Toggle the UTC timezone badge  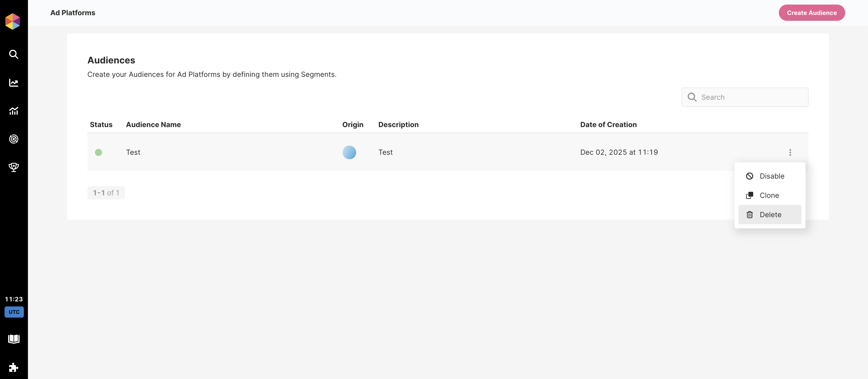pos(14,312)
